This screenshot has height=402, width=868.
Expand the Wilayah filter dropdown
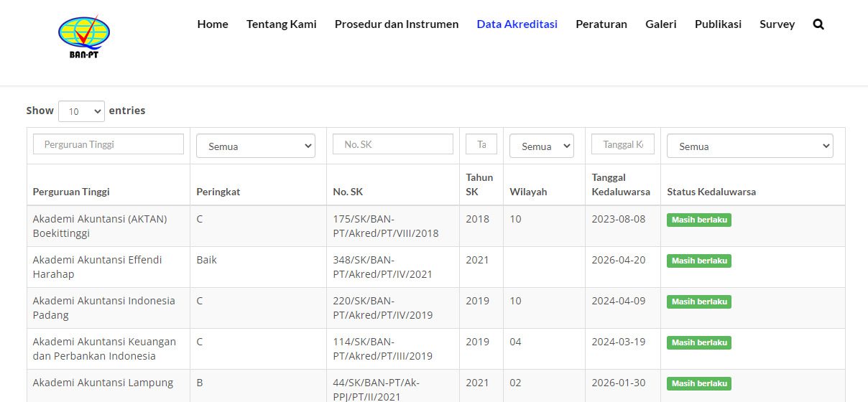[x=541, y=146]
